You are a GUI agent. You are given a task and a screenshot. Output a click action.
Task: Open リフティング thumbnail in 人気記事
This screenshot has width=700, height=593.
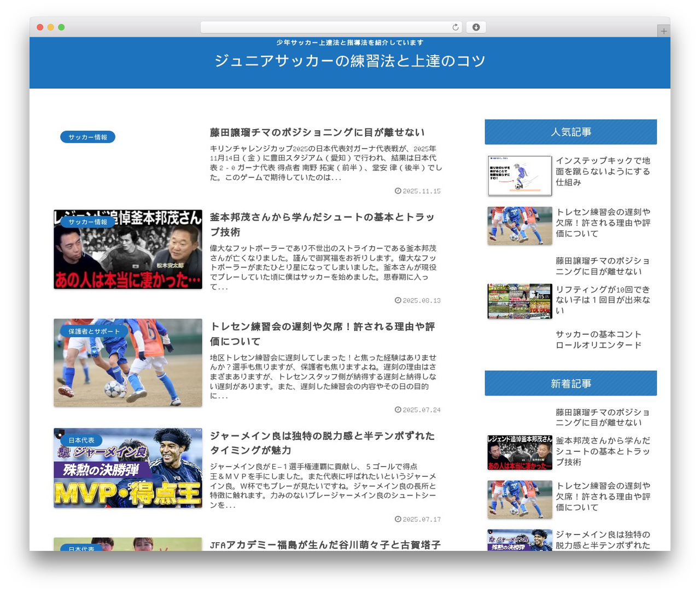[520, 301]
